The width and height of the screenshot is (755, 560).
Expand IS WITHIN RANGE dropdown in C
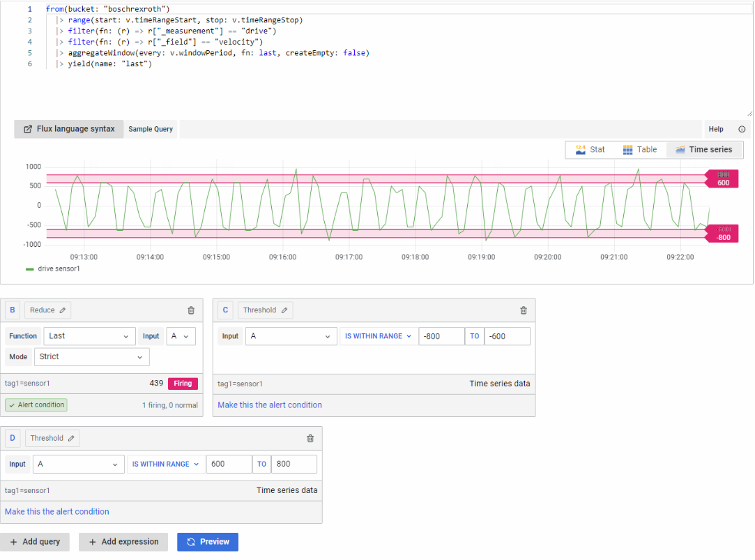tap(378, 336)
